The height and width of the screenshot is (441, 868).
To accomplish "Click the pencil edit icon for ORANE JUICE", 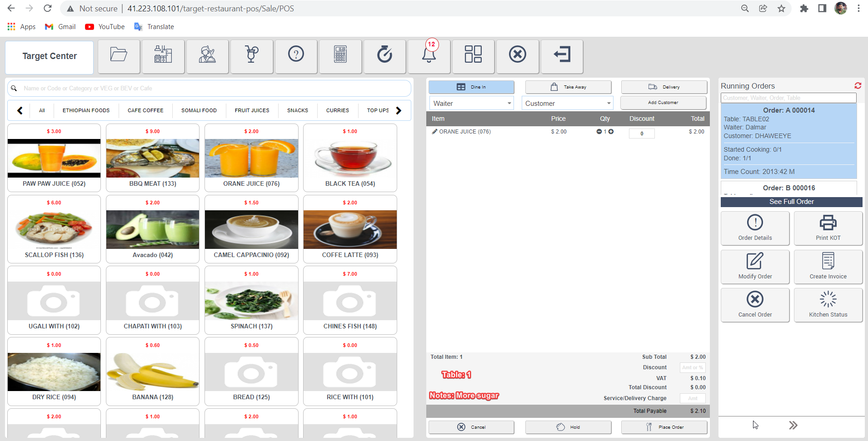I will 434,132.
